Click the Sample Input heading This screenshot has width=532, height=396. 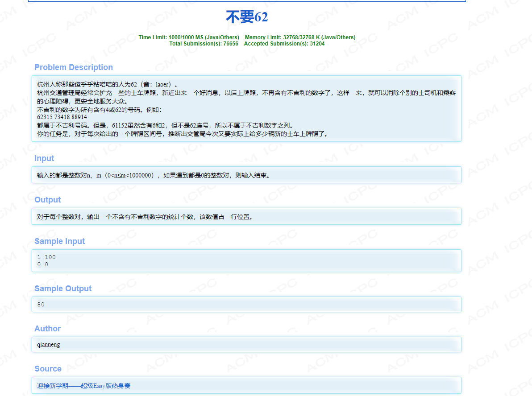[60, 241]
